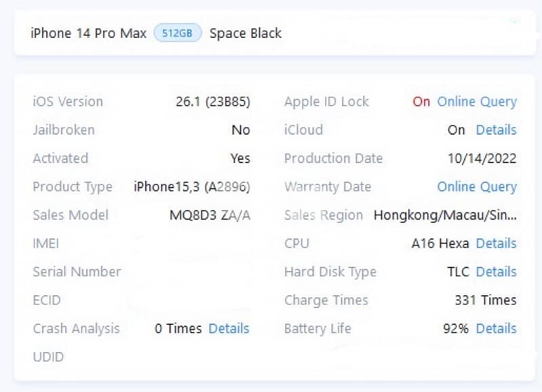This screenshot has height=392, width=542.
Task: Expand the truncated Sales Region text
Action: [446, 215]
